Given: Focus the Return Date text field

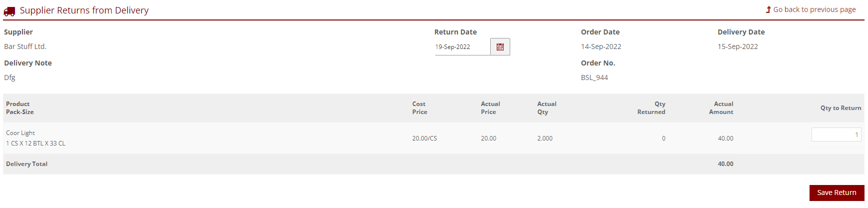Looking at the screenshot, I should [462, 47].
